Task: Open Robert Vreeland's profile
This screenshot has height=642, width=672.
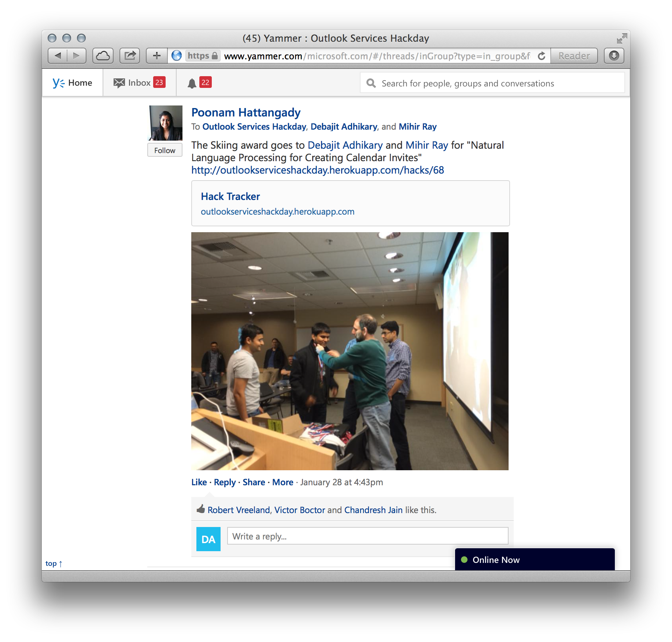Action: 239,510
